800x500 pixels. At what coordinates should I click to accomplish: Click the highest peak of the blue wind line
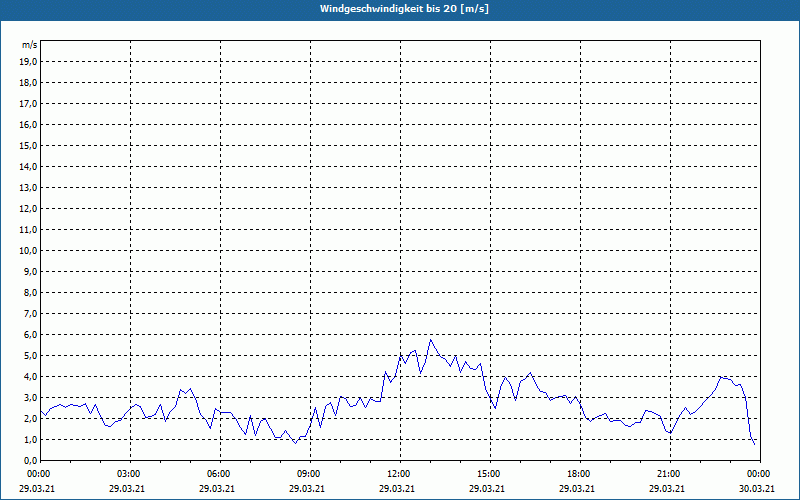[431, 340]
